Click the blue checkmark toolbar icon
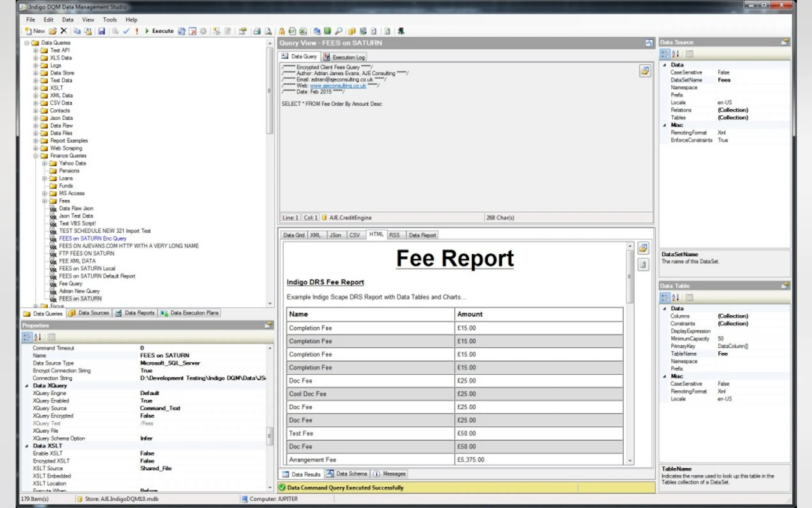 126,31
